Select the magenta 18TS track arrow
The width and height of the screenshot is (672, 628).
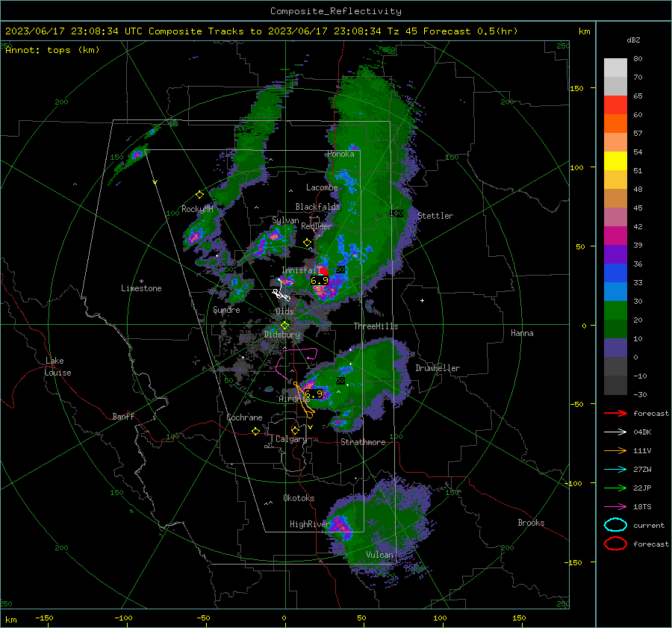tap(615, 507)
